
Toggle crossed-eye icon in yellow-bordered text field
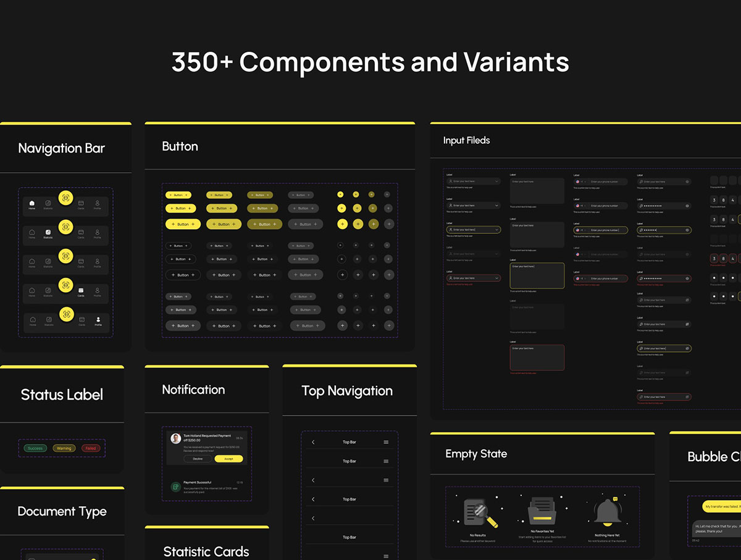point(687,348)
